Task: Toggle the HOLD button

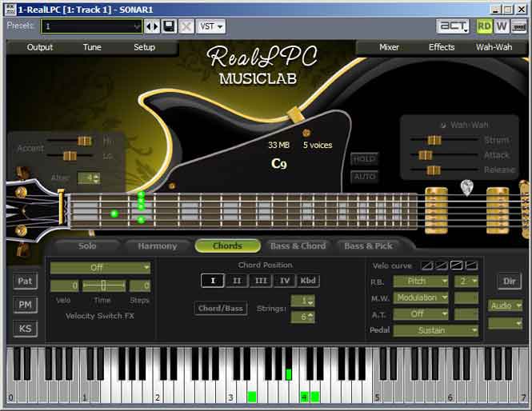Action: [x=365, y=159]
